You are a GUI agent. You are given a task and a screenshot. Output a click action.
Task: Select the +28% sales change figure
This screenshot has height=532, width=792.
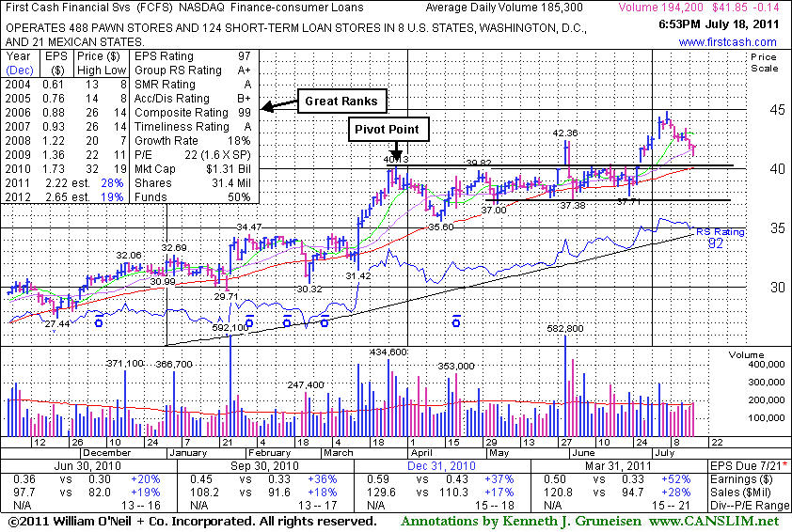click(x=675, y=493)
